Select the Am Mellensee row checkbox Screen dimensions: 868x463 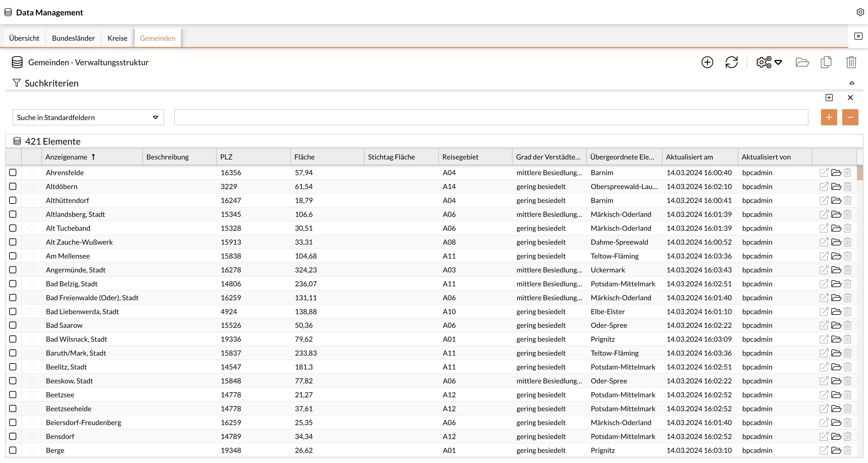tap(13, 256)
